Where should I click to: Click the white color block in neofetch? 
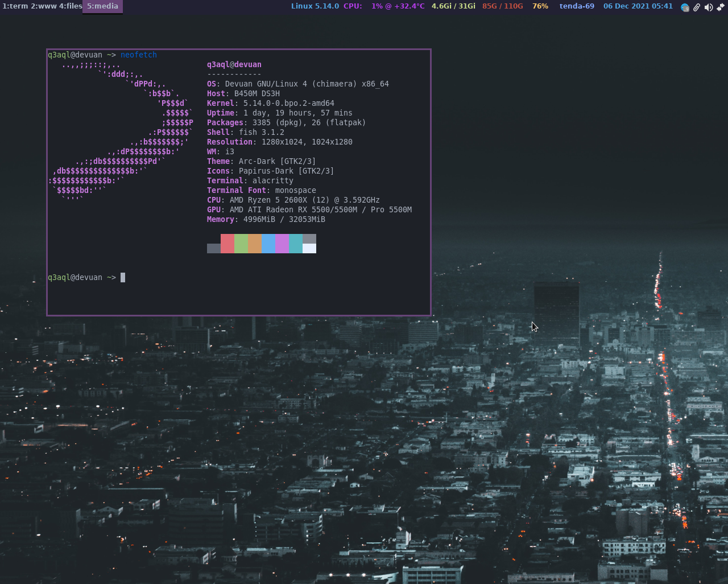309,248
